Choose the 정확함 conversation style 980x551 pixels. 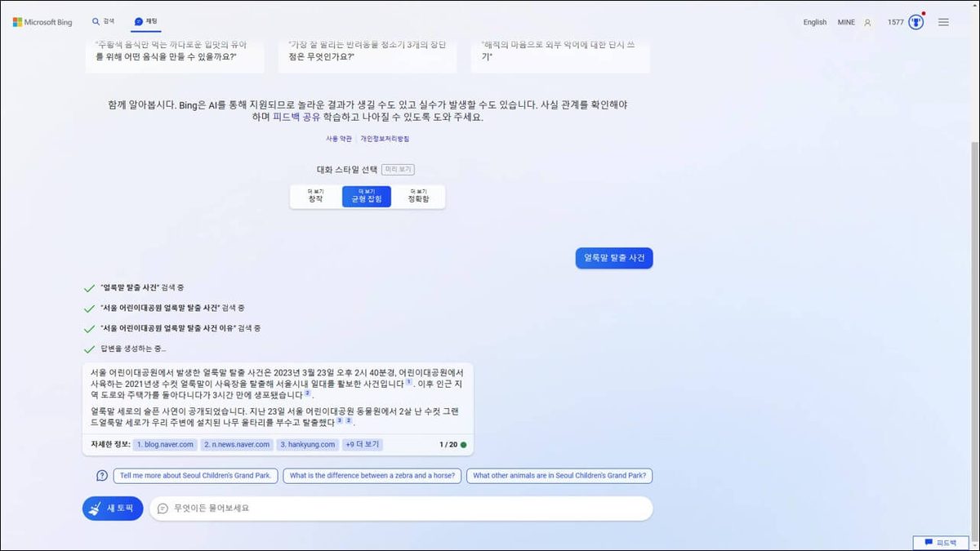click(418, 196)
